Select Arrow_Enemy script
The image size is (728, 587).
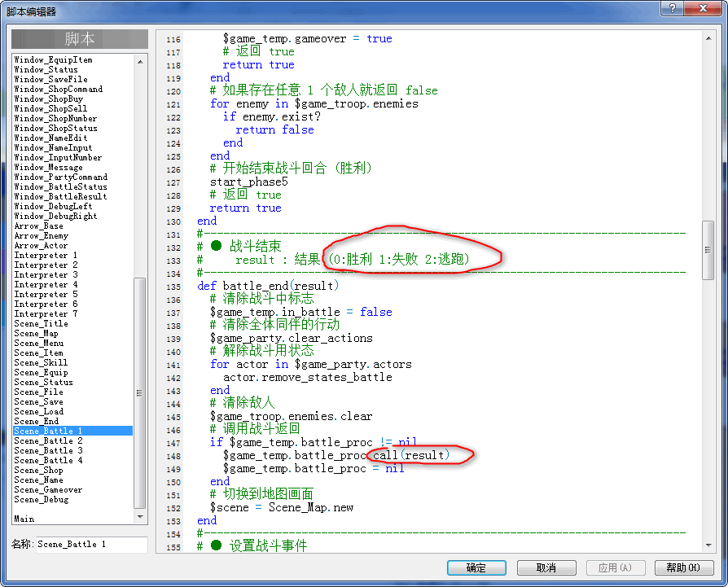click(41, 236)
